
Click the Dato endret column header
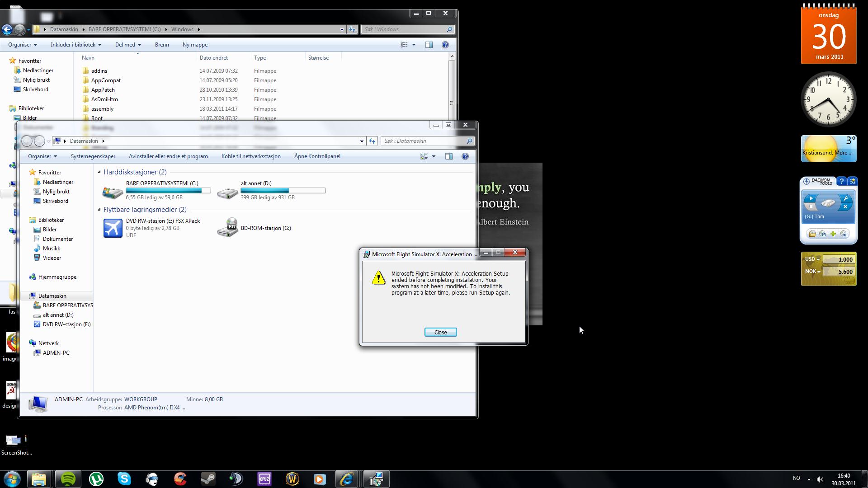click(x=224, y=58)
